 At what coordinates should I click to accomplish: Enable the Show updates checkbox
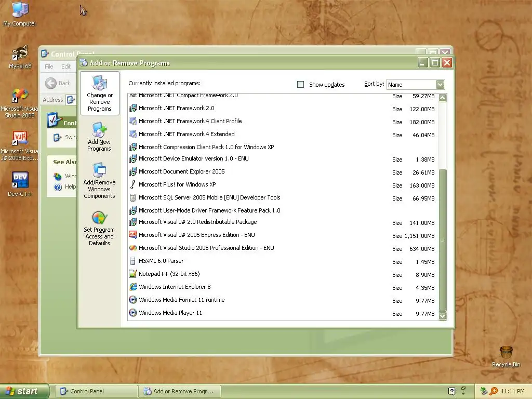click(x=301, y=85)
